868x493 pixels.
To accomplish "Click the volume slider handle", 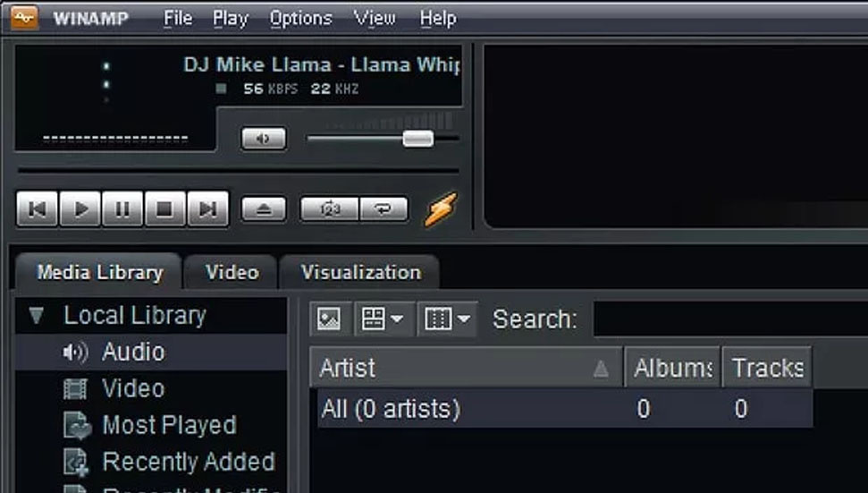I will pos(417,138).
